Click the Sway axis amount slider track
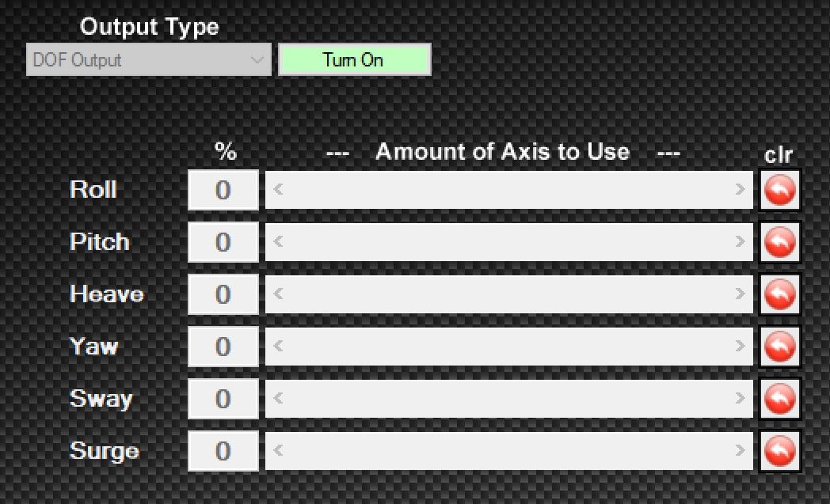 pyautogui.click(x=508, y=399)
